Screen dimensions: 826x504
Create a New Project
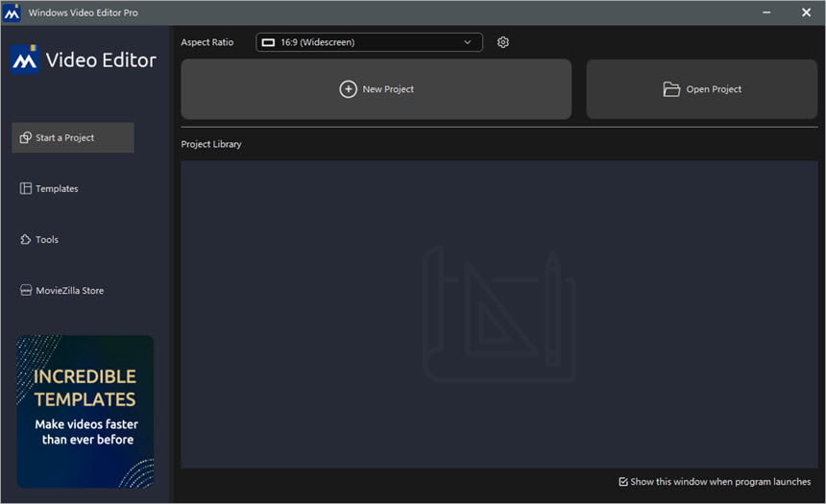[x=377, y=89]
